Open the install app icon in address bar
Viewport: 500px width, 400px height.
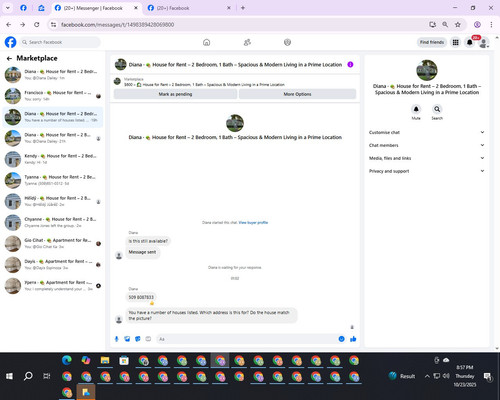(432, 24)
